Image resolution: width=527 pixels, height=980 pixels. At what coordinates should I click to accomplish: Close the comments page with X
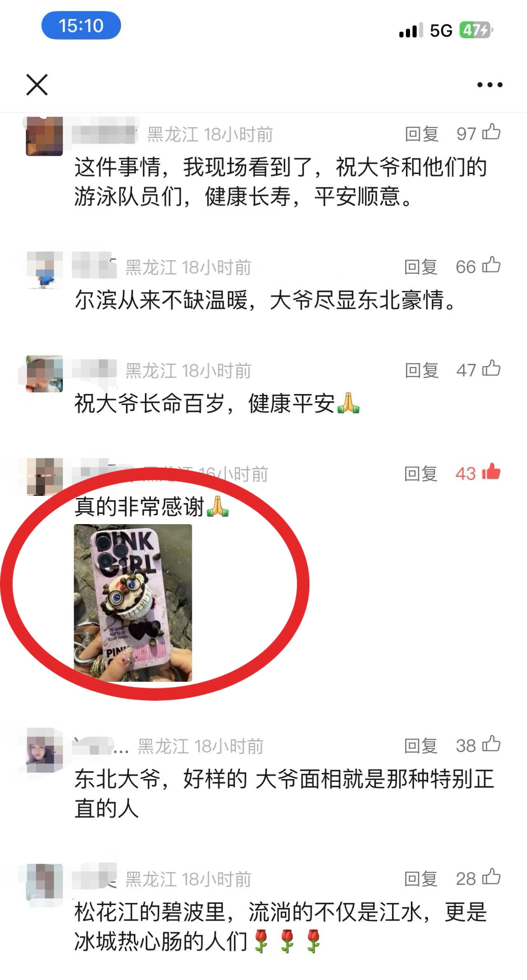pos(37,85)
